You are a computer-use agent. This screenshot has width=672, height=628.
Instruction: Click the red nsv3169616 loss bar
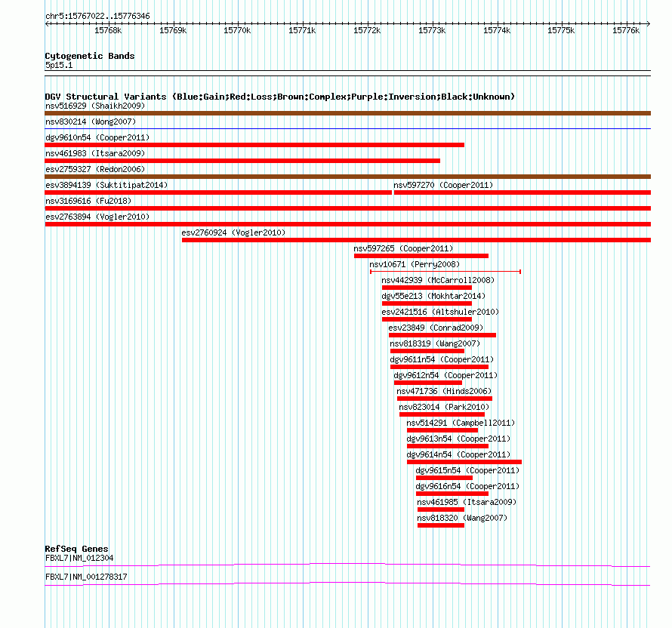[x=347, y=208]
